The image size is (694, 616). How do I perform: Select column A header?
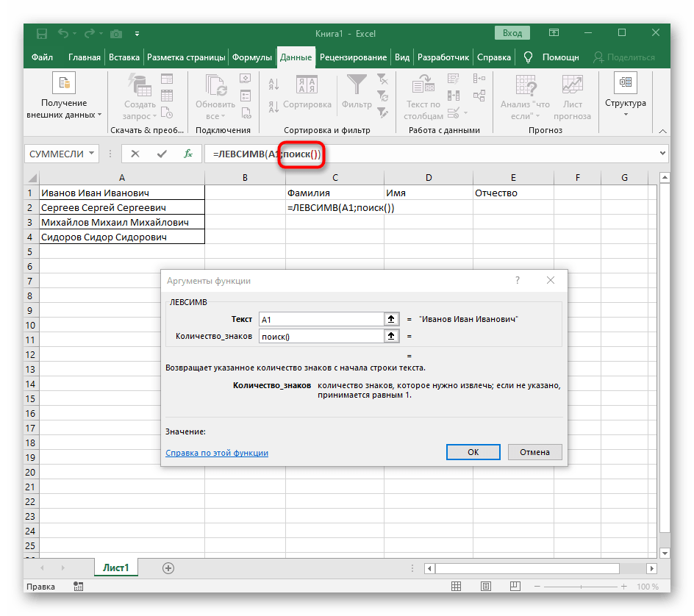[x=122, y=178]
